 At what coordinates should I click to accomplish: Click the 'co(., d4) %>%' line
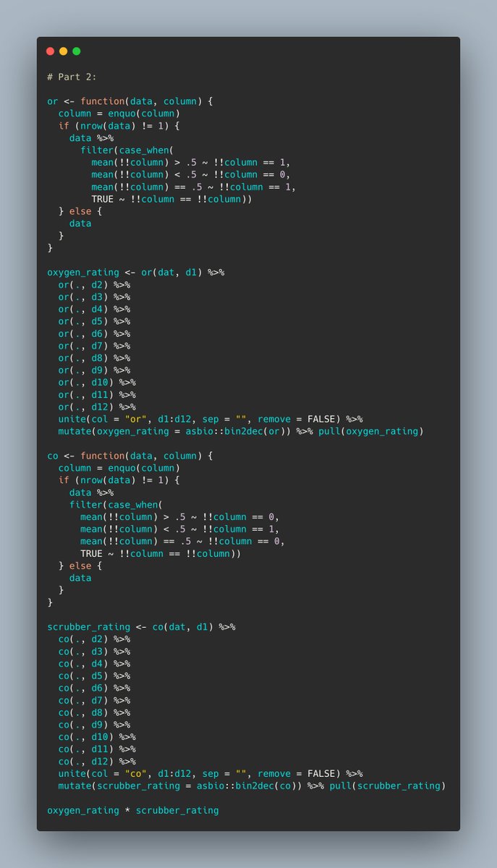click(94, 663)
